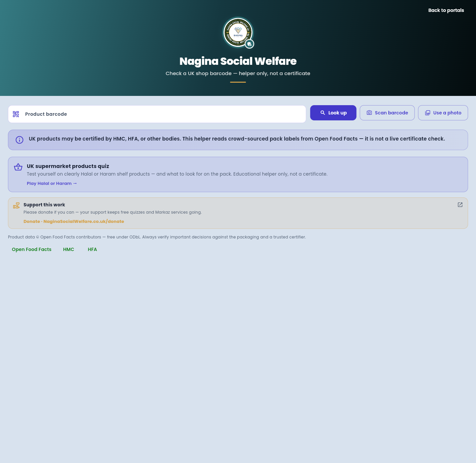Click the 'UK products may be certified' notice text

click(237, 139)
